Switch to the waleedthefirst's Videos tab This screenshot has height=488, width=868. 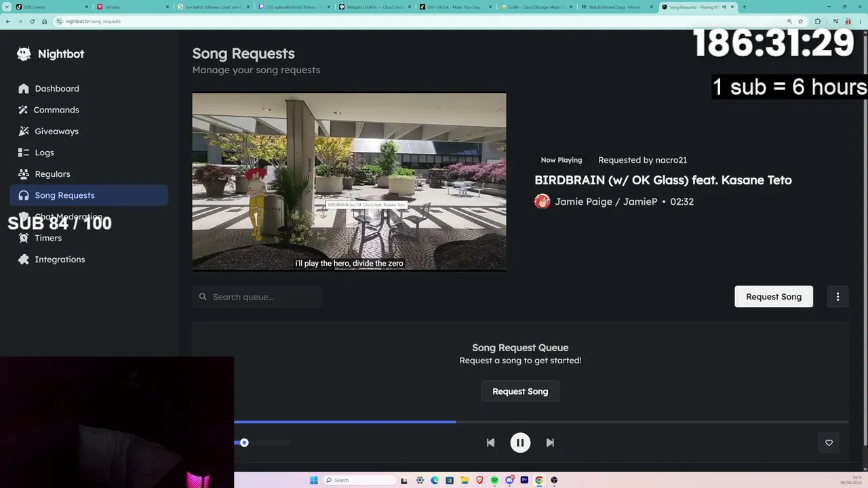click(x=294, y=7)
